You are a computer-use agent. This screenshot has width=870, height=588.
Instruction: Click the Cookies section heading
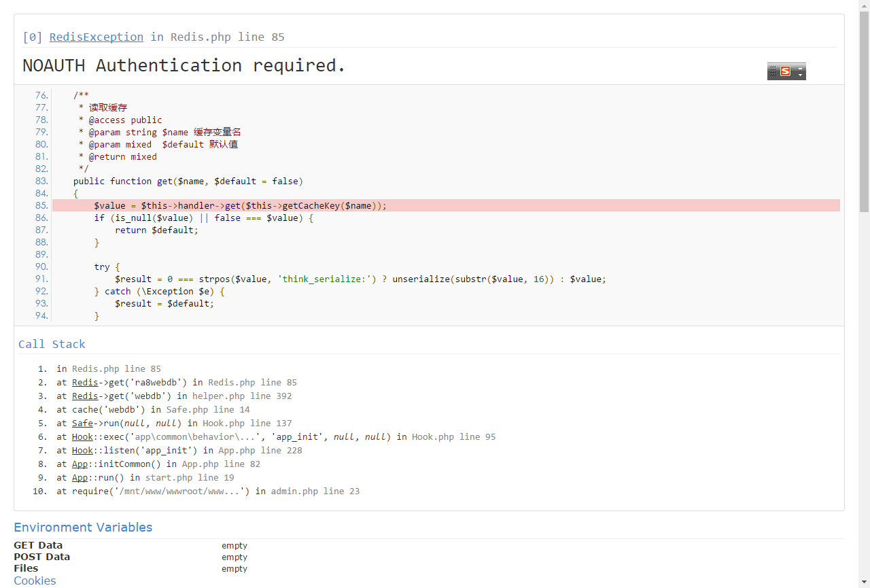tap(35, 581)
